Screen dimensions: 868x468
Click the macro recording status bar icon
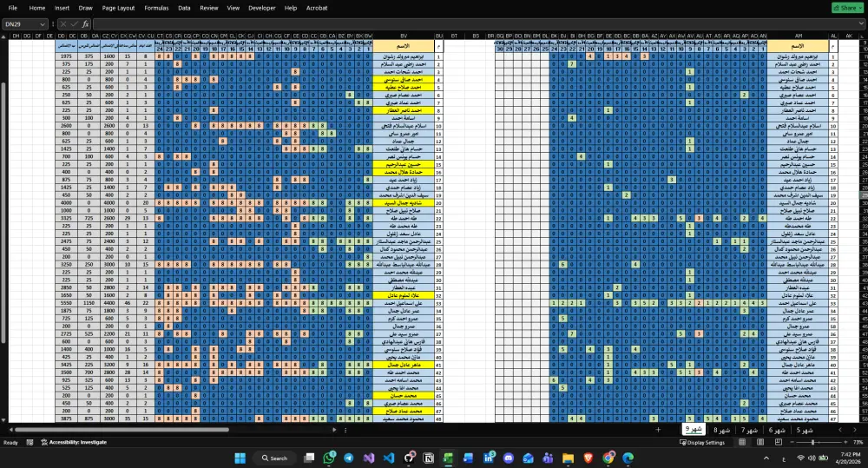[30, 442]
